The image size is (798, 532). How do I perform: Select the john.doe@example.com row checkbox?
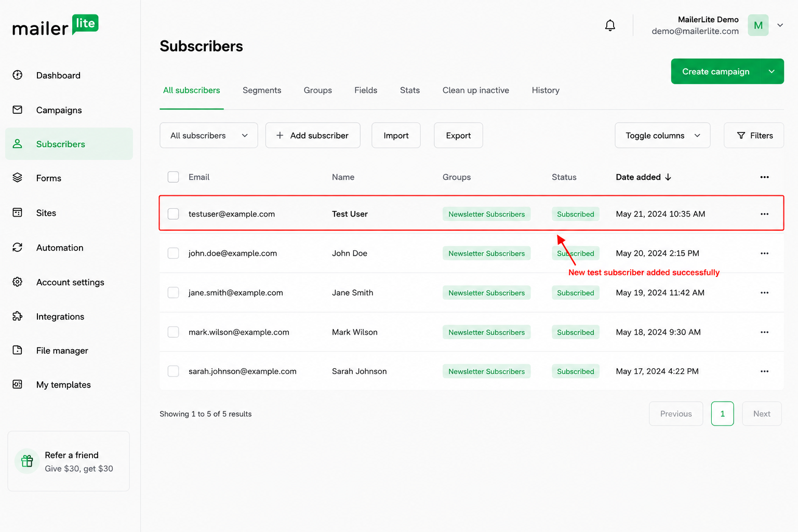(174, 253)
